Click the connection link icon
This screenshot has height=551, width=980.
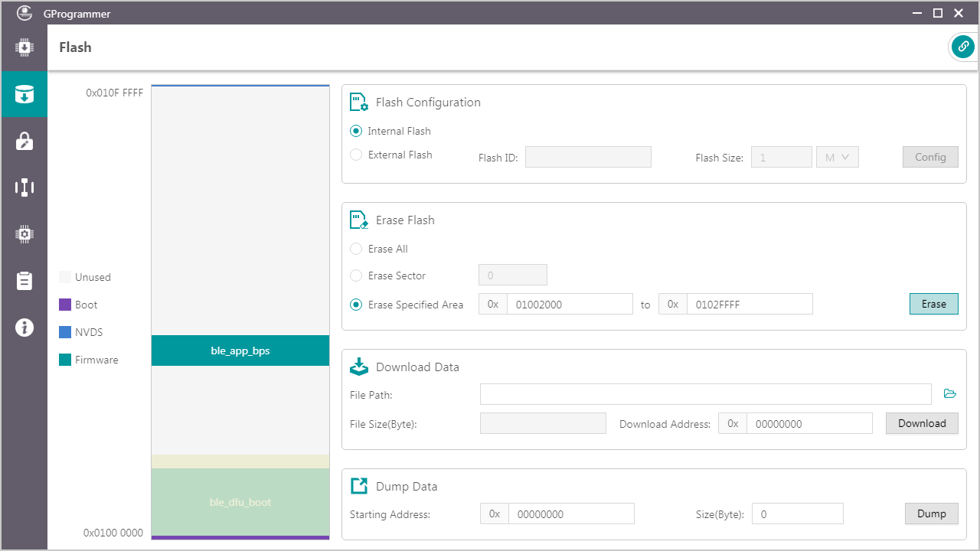962,47
